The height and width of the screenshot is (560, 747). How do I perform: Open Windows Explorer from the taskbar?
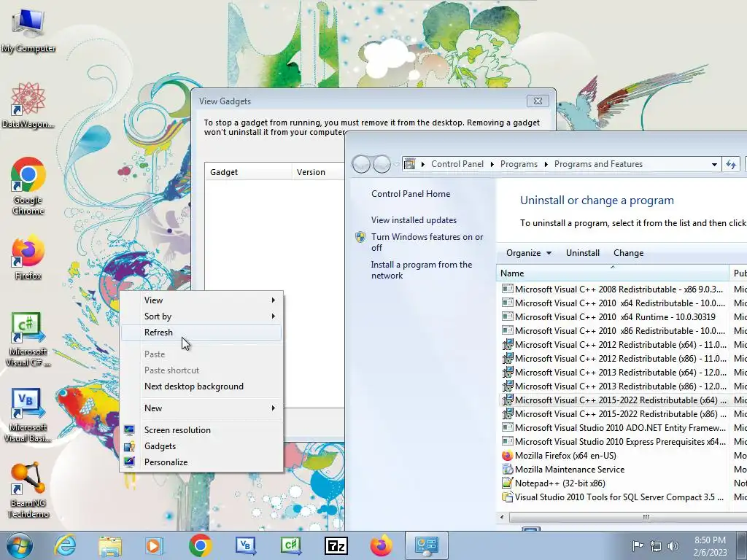(x=110, y=545)
